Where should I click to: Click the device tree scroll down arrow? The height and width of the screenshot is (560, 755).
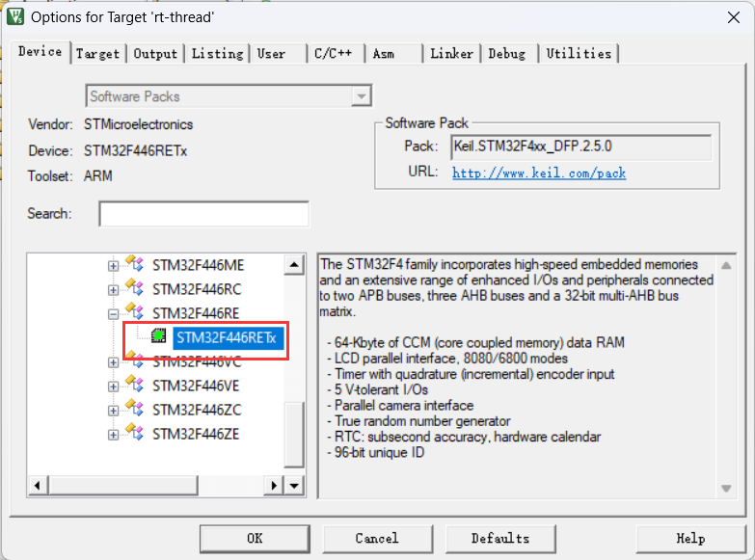[294, 486]
